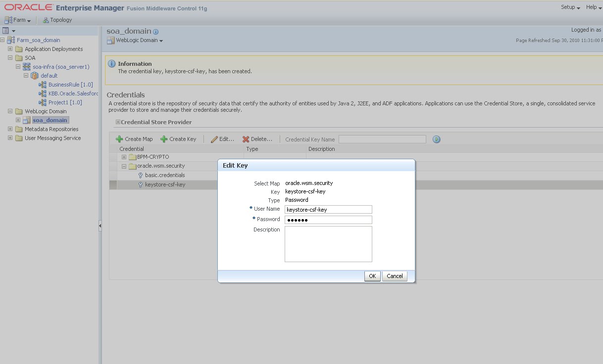
Task: Expand the BPM-CRYPTO credential folder
Action: tap(124, 157)
